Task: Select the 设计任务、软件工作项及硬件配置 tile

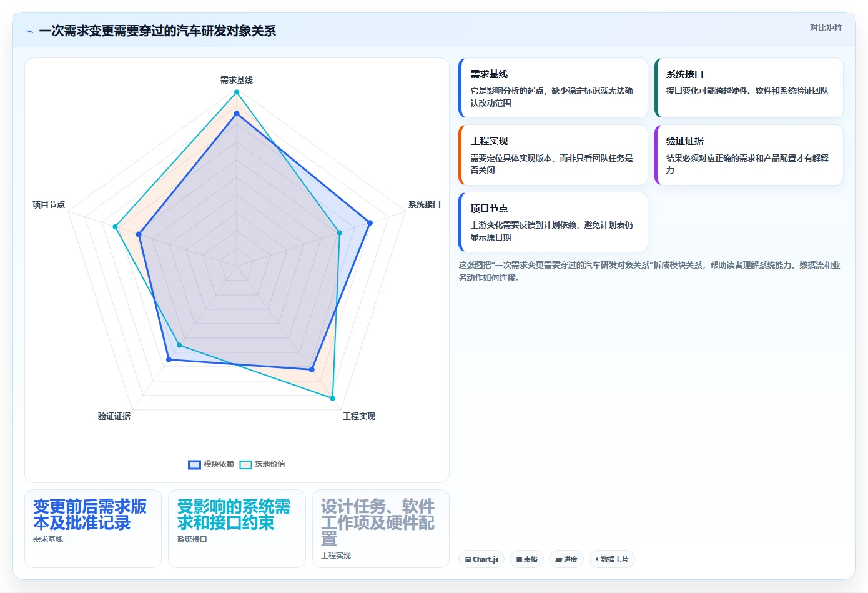Action: click(x=381, y=529)
